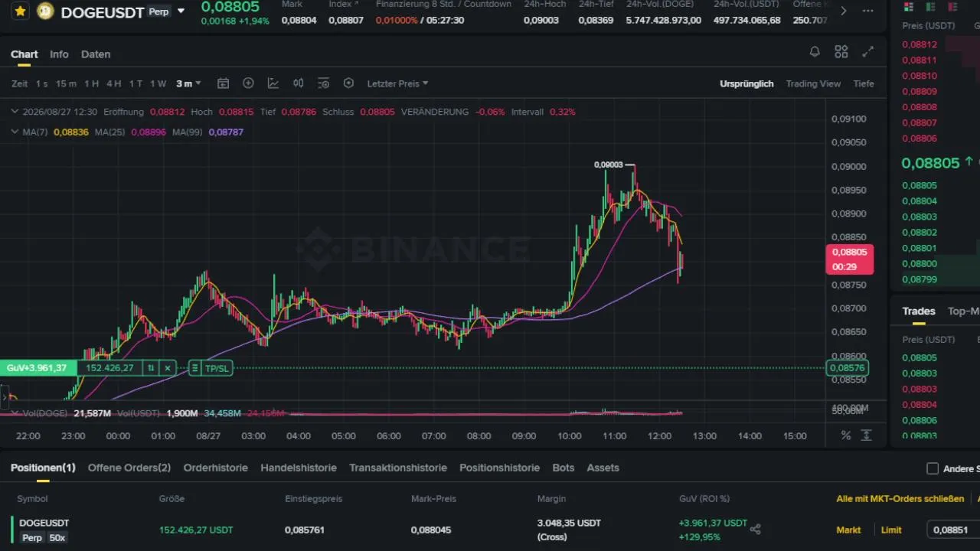Click the chart display settings list-eye icon

323,83
